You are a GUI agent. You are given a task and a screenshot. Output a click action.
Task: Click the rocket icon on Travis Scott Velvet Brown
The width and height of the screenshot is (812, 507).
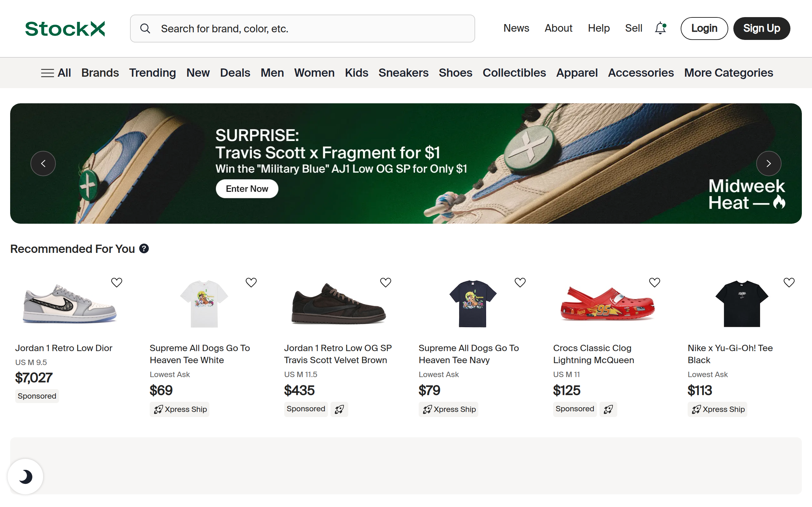pos(339,409)
